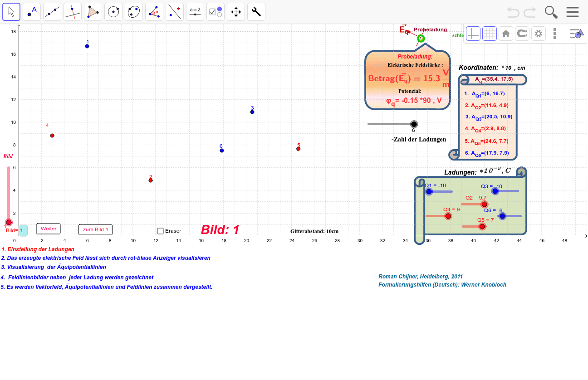
Task: Select the Reflect about line tool
Action: [x=175, y=12]
